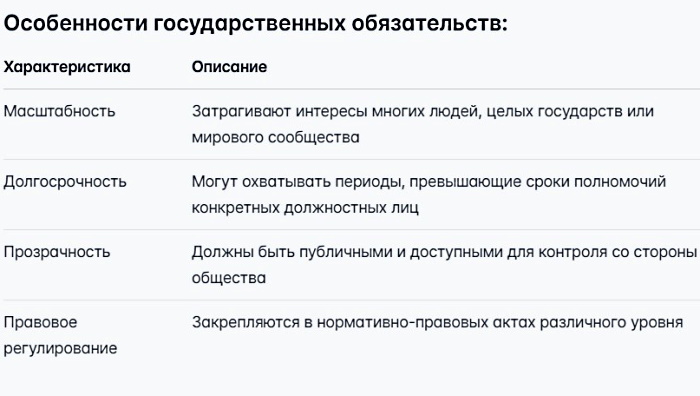Click the word 'регулирование' in the last row

click(x=60, y=348)
